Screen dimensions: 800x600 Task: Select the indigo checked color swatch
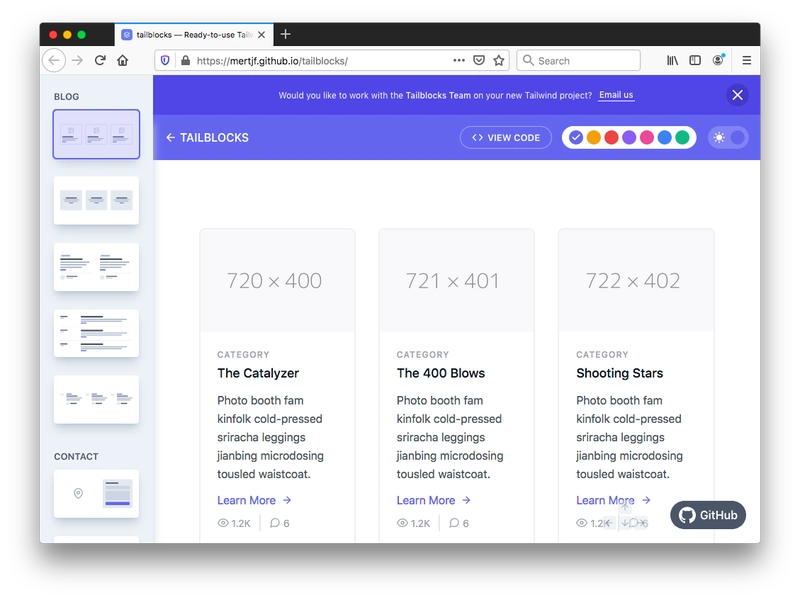(x=576, y=138)
